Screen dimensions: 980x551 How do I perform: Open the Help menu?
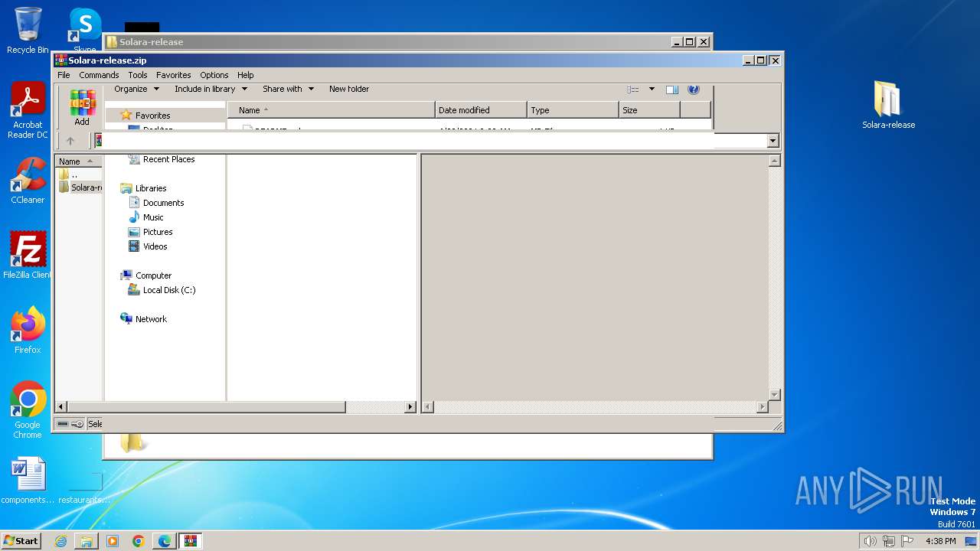pos(245,75)
